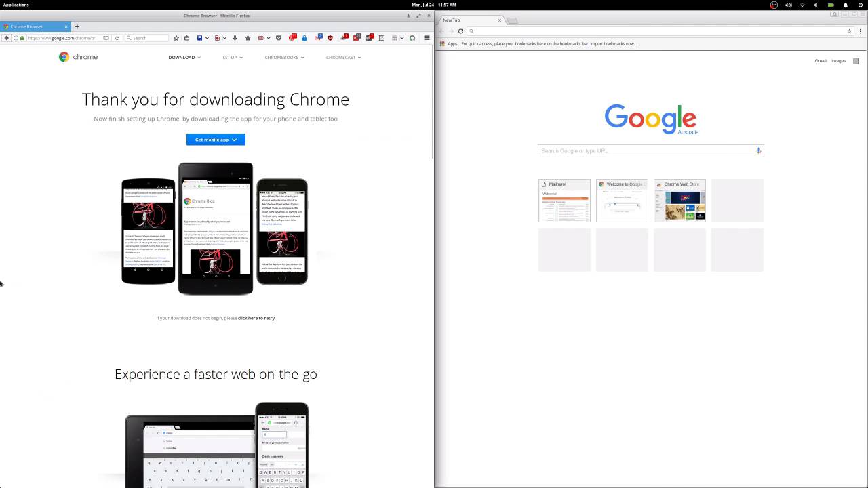The width and height of the screenshot is (868, 488).
Task: Click uBlock shield icon in Firefox toolbar
Action: pos(330,38)
